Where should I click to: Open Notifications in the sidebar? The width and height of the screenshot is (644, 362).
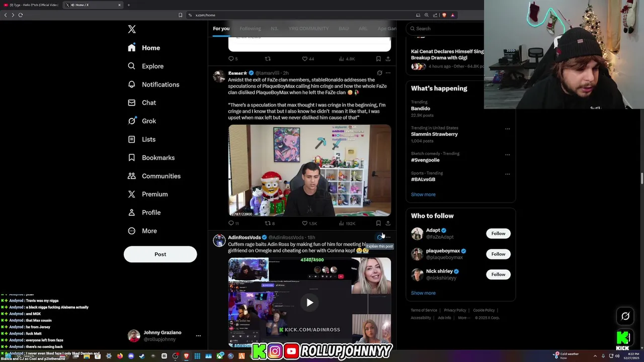pyautogui.click(x=153, y=84)
